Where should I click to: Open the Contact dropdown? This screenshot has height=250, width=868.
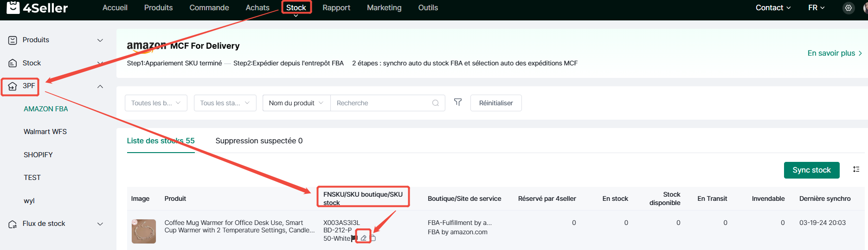click(x=773, y=8)
